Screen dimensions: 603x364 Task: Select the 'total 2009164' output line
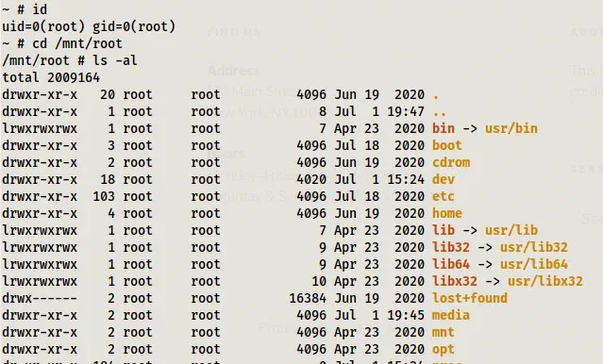point(51,77)
